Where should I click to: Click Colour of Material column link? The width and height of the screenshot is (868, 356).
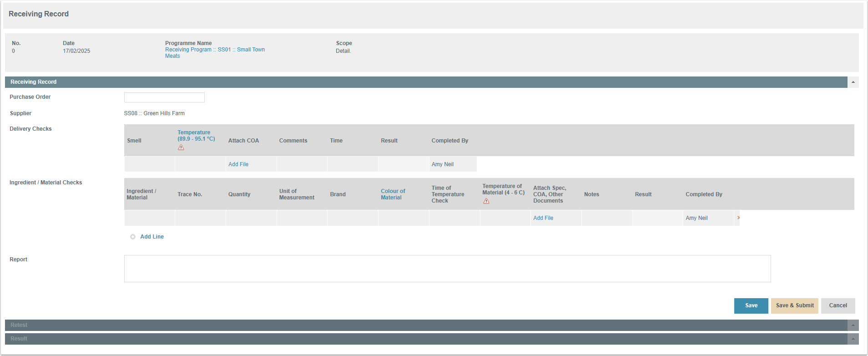(393, 194)
